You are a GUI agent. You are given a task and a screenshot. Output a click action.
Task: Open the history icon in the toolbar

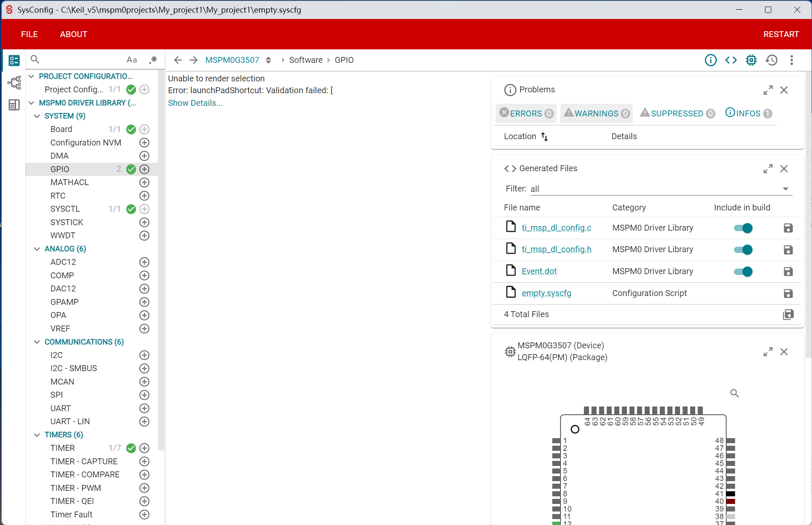[772, 60]
